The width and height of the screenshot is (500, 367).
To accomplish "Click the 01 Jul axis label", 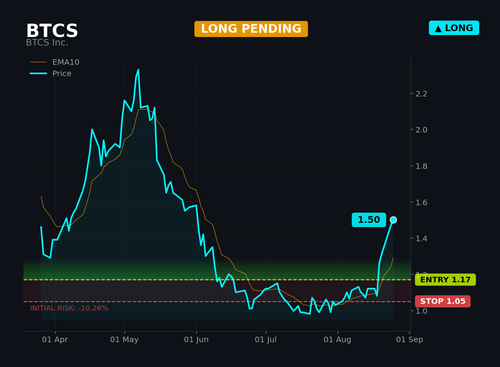I will (x=266, y=340).
